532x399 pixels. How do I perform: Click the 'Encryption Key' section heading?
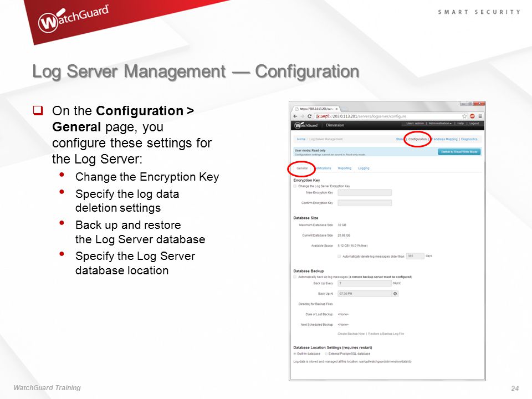point(306,181)
